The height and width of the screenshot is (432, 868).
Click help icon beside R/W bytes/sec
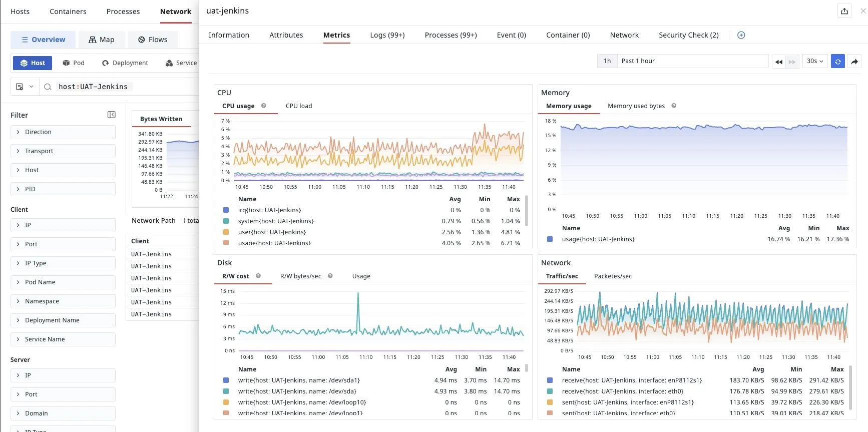(330, 276)
